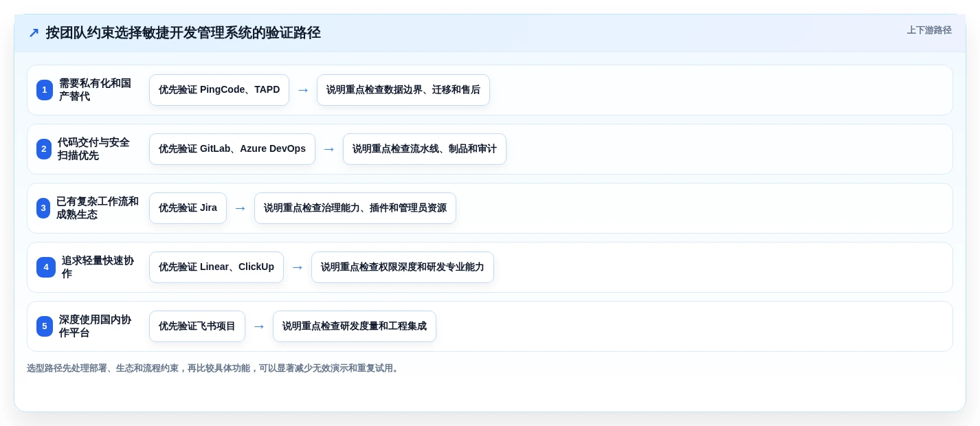Click step number badge 3

[x=43, y=208]
